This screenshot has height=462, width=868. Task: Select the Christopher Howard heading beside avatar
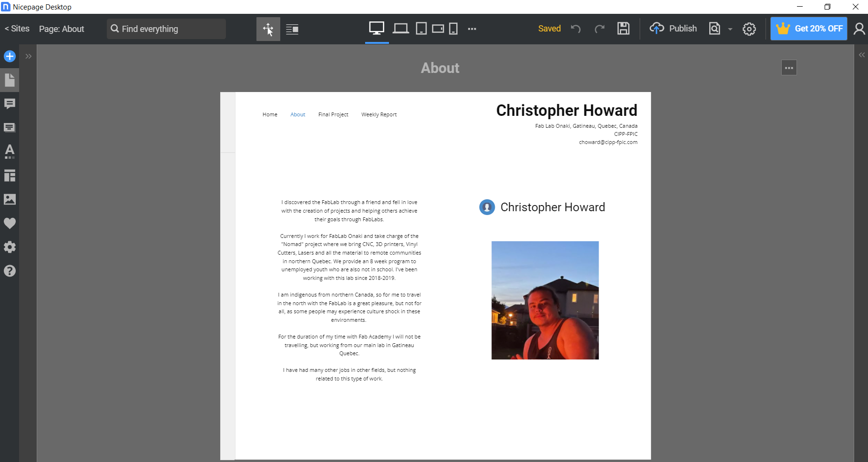tap(553, 207)
